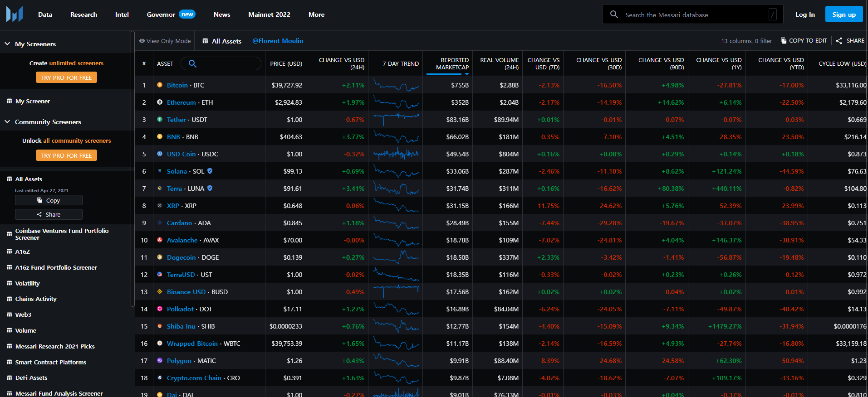Viewport: 868px width, 397px height.
Task: Click the Sign up button
Action: click(x=844, y=15)
